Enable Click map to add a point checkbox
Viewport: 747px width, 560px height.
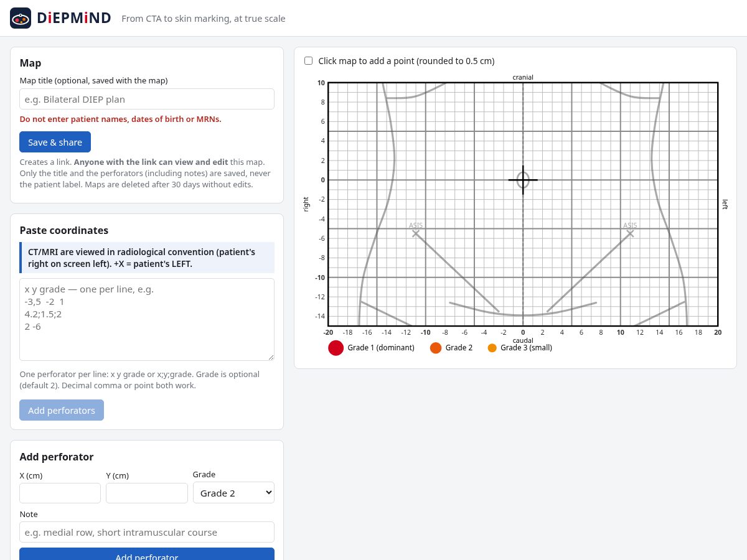coord(308,61)
